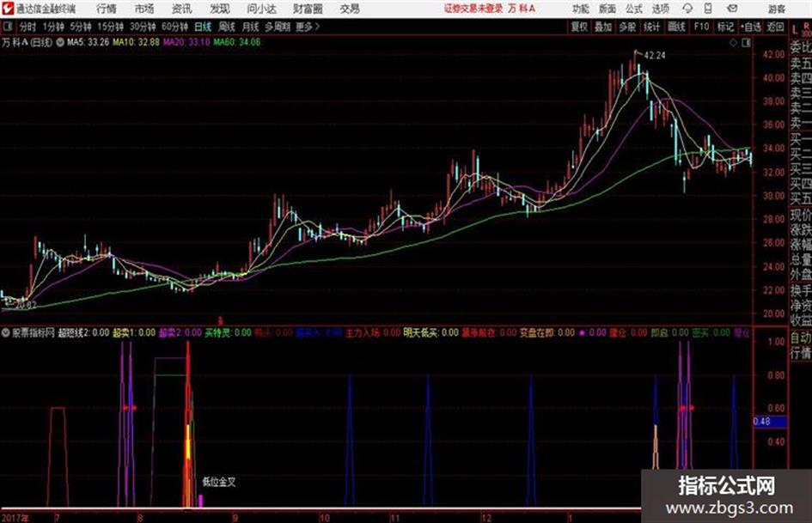Toggle the side panel icon at chart top-right

point(746,43)
